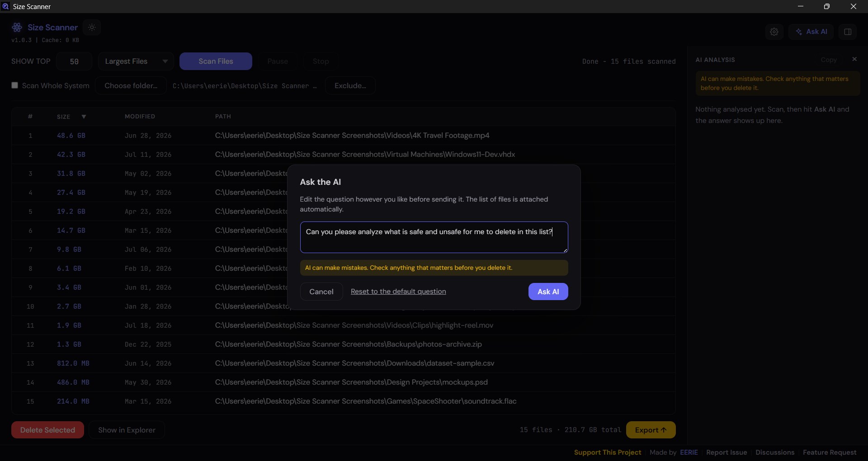Cancel the Ask the AI dialog
Screen dimensions: 868x461
[321, 292]
